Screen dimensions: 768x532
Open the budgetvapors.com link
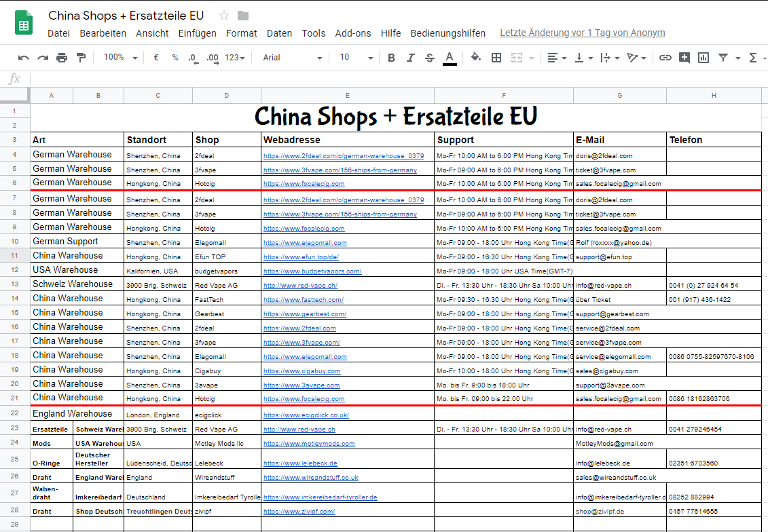(x=312, y=271)
